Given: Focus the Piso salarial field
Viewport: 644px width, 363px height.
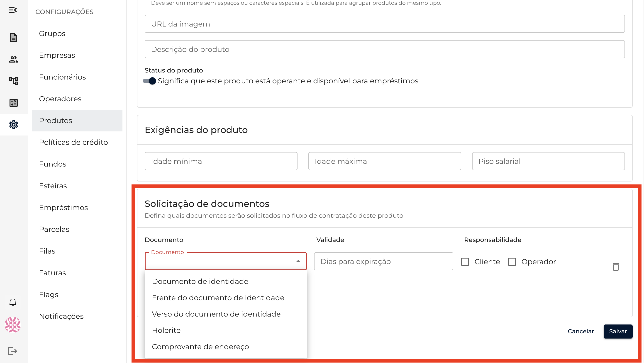Looking at the screenshot, I should pyautogui.click(x=548, y=161).
